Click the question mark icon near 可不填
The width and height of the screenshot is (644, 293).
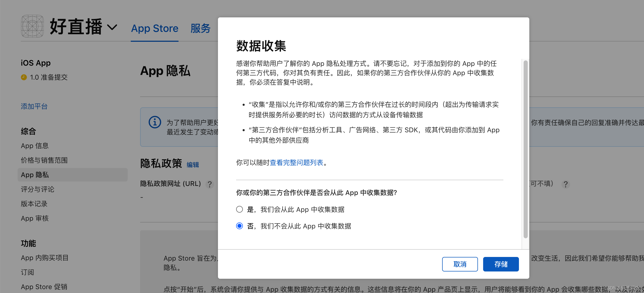tap(566, 184)
